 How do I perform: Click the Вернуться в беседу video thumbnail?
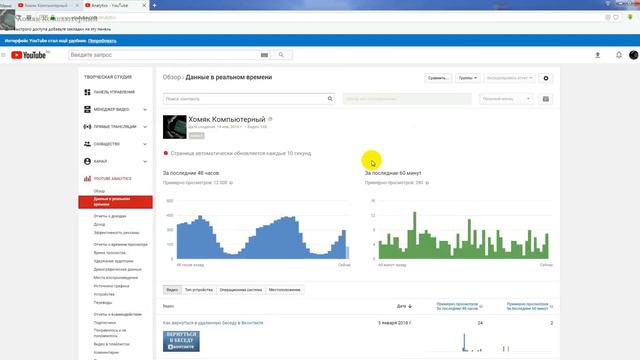pyautogui.click(x=181, y=341)
